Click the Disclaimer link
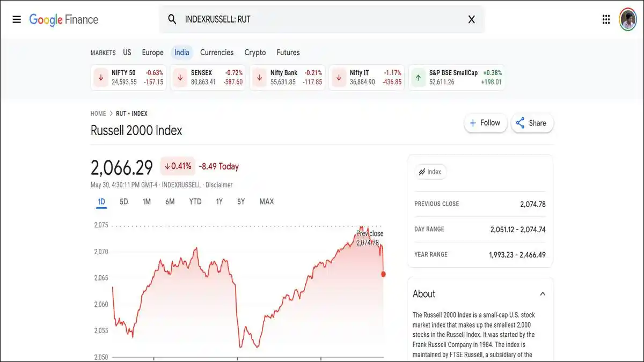The height and width of the screenshot is (362, 644). 218,184
